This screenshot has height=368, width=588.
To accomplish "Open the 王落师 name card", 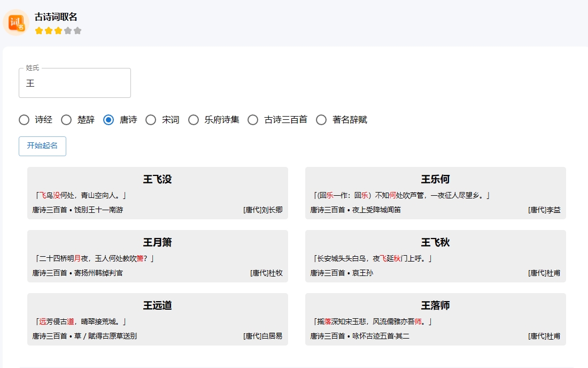I will [x=435, y=306].
